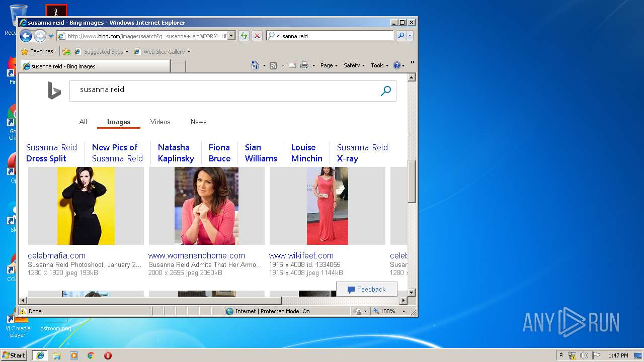
Task: Open the Page menu
Action: (329, 65)
